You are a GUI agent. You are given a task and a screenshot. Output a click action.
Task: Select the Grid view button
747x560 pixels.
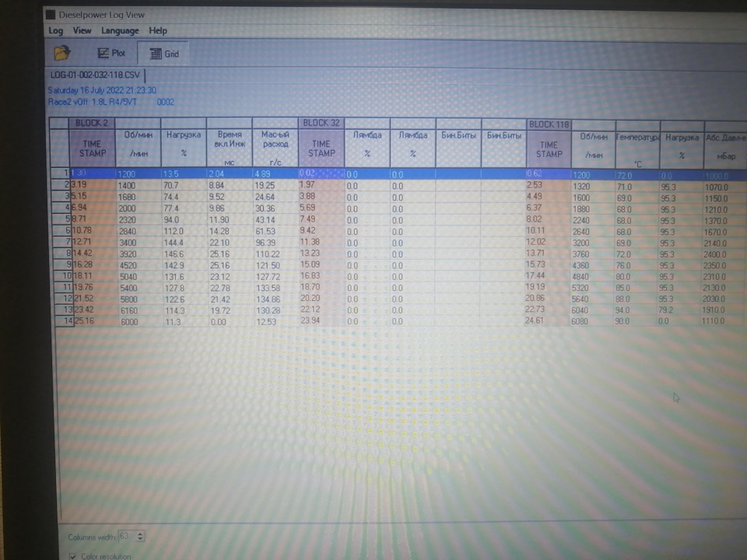(164, 54)
